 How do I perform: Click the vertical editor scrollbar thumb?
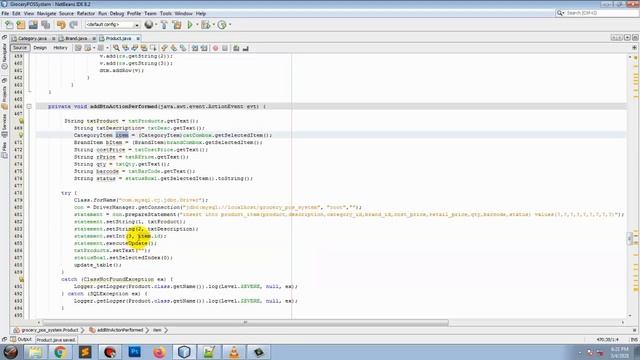pos(629,238)
